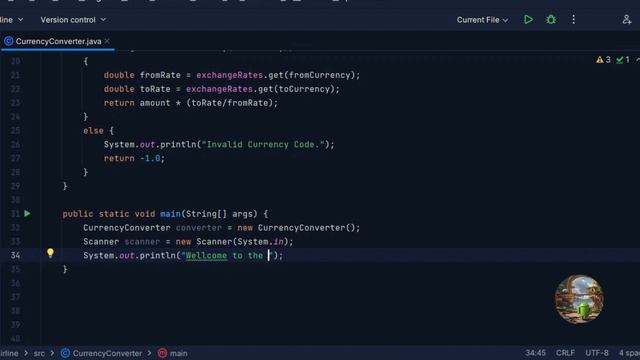
Task: Click 'return amount * (toRate/fromRate);' line
Action: 191,103
